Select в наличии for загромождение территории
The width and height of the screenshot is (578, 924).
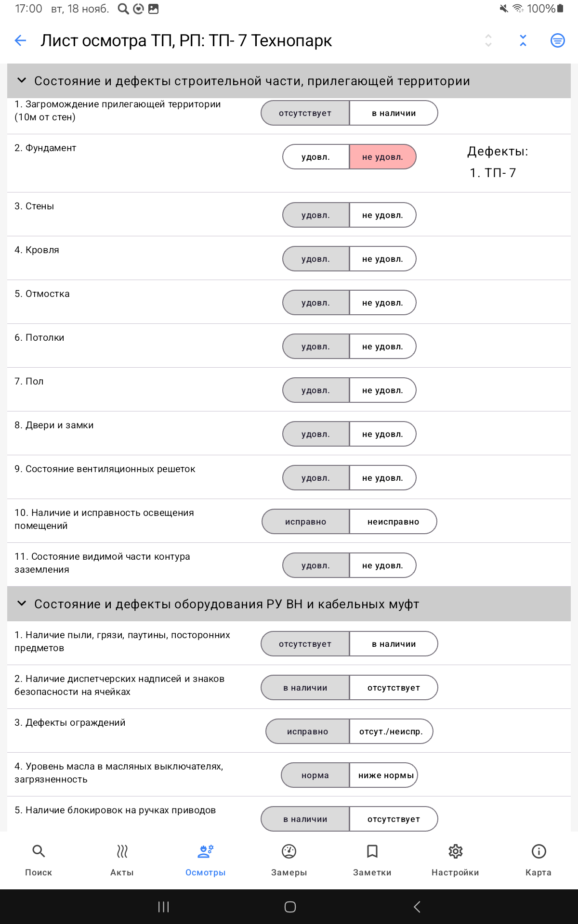[x=394, y=113]
